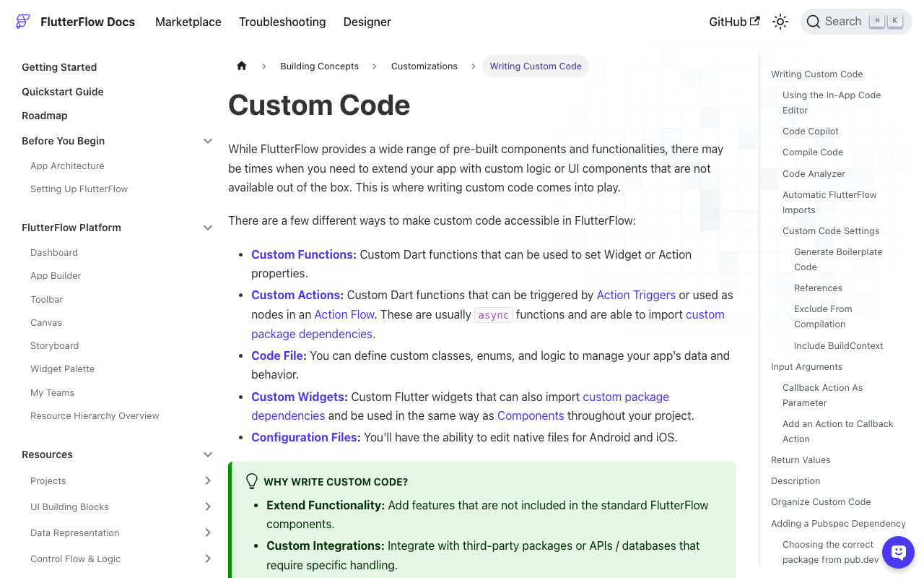Jump to Description section
The height and width of the screenshot is (578, 924).
point(796,480)
